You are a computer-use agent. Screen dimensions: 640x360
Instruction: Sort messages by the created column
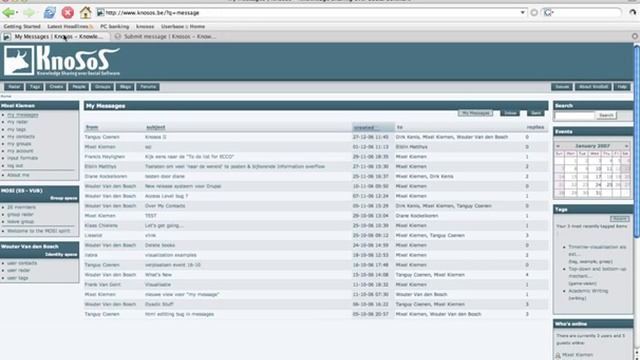click(x=364, y=127)
